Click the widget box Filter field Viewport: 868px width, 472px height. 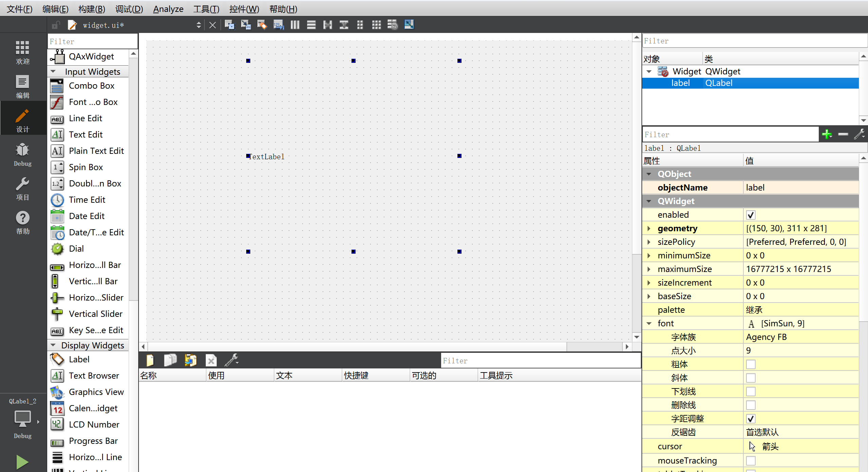tap(92, 41)
